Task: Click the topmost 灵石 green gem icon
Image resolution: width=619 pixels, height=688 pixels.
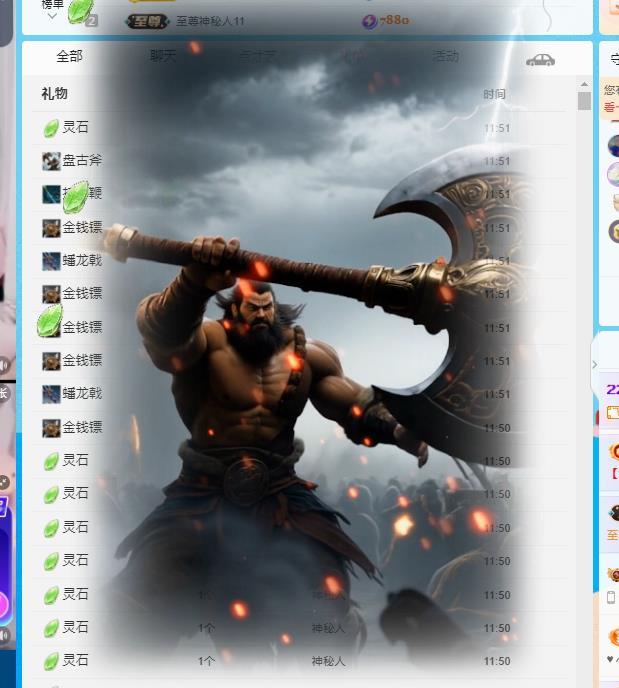Action: 51,128
